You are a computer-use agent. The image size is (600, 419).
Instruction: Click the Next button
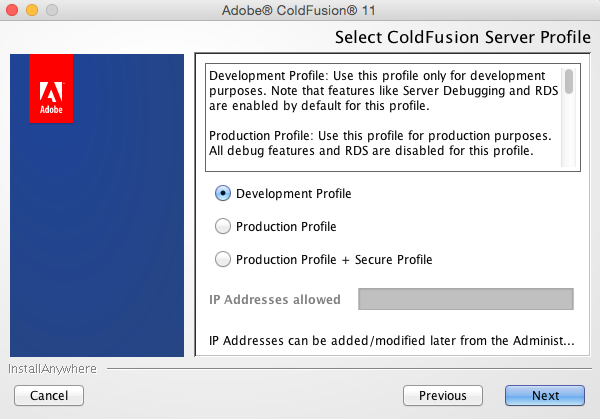coord(545,395)
